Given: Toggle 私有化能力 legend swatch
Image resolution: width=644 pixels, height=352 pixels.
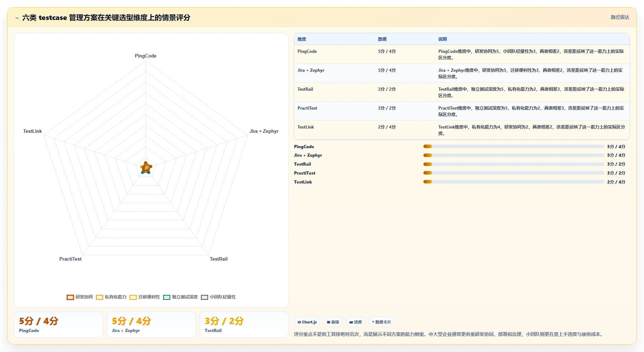Looking at the screenshot, I should (x=100, y=297).
